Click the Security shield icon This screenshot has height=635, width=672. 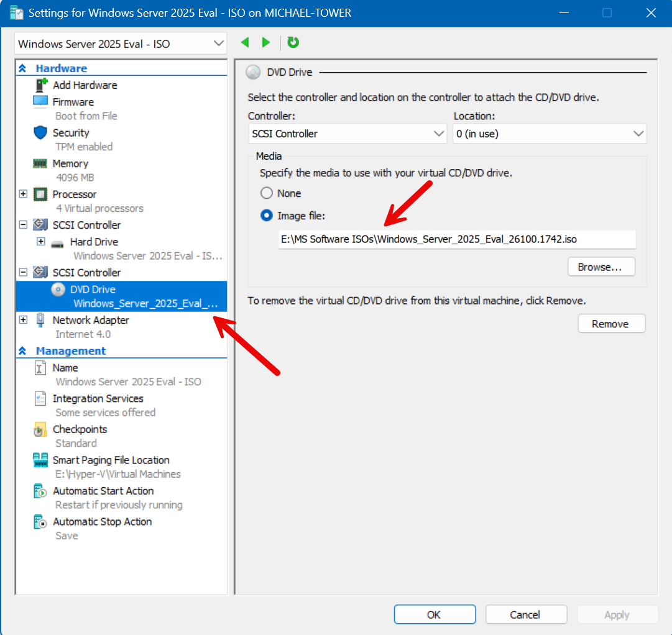pos(40,132)
